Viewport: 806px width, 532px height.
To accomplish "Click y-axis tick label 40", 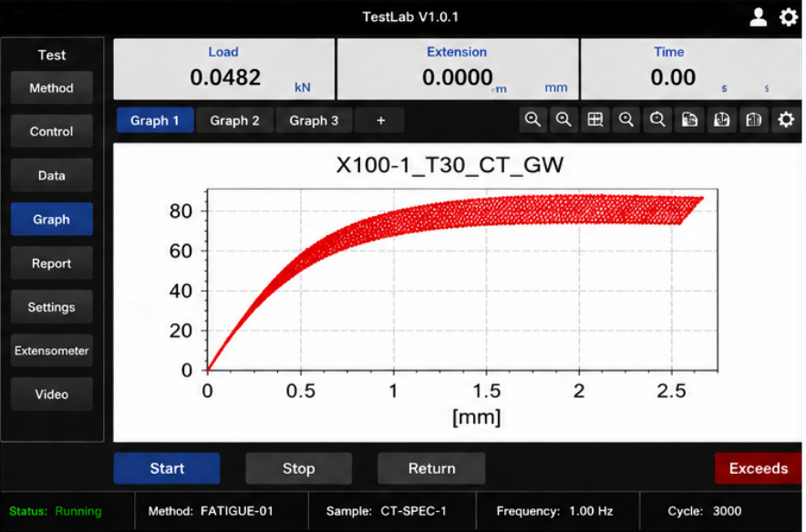I will click(x=181, y=292).
